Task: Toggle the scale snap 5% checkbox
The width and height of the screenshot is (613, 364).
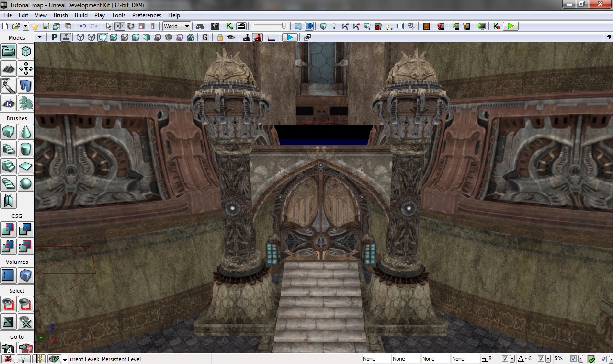Action: [572, 359]
